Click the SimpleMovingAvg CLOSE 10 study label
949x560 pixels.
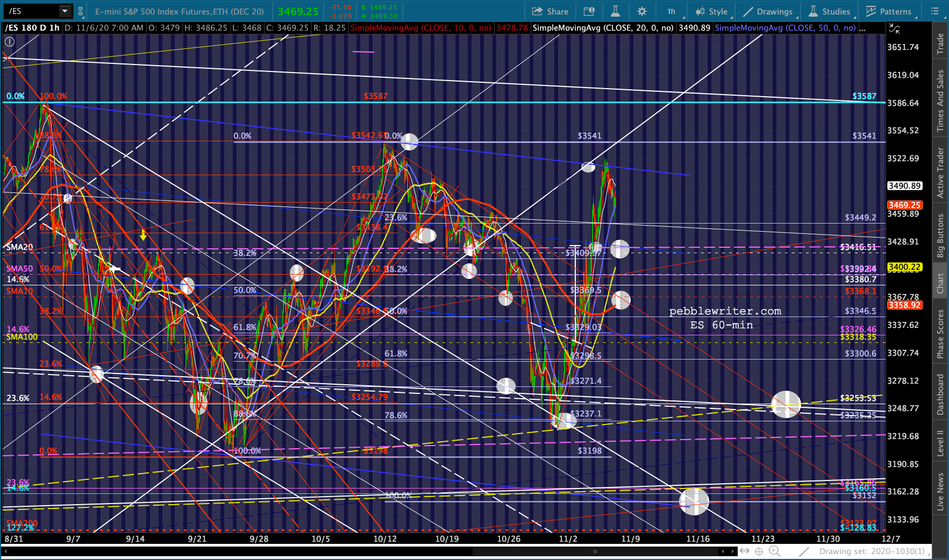tap(421, 28)
